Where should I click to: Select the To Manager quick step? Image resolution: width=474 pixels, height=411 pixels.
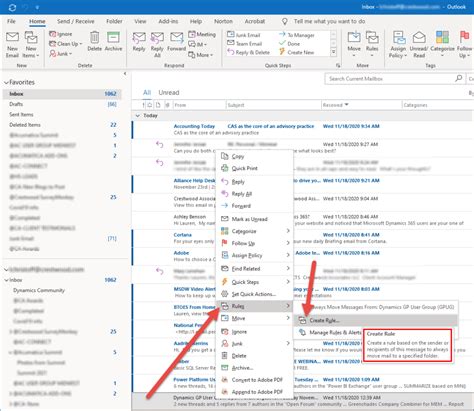[x=297, y=35]
